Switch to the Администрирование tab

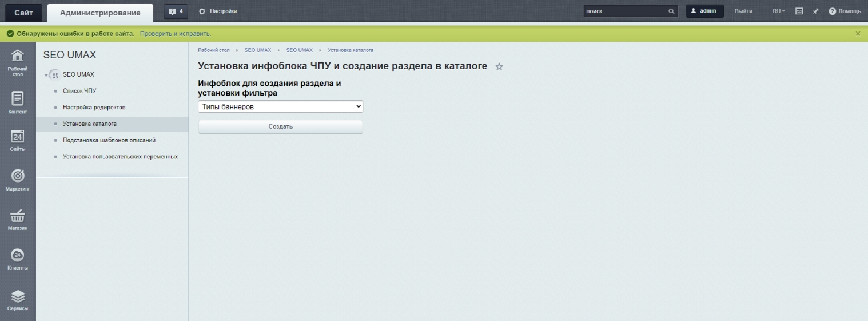100,13
